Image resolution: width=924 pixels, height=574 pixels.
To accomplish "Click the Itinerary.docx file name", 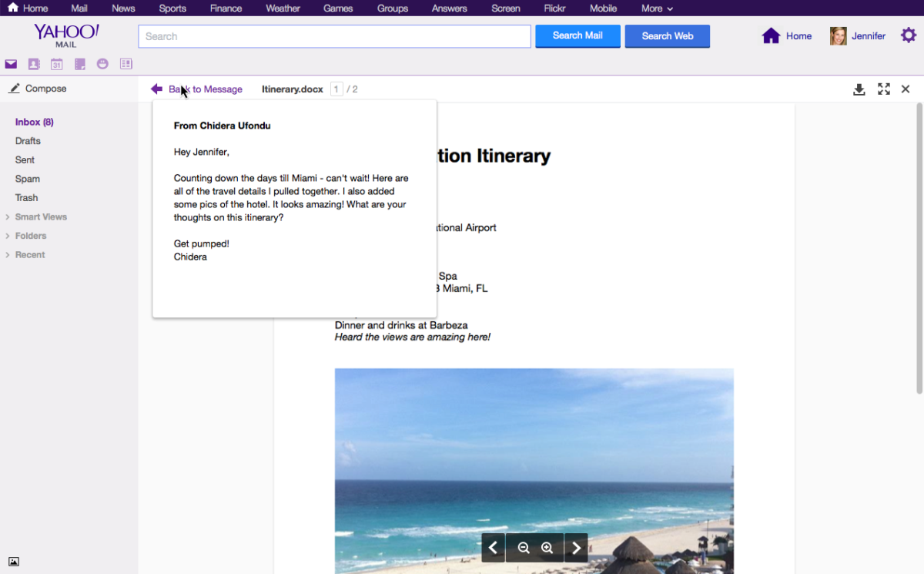I will pos(293,89).
